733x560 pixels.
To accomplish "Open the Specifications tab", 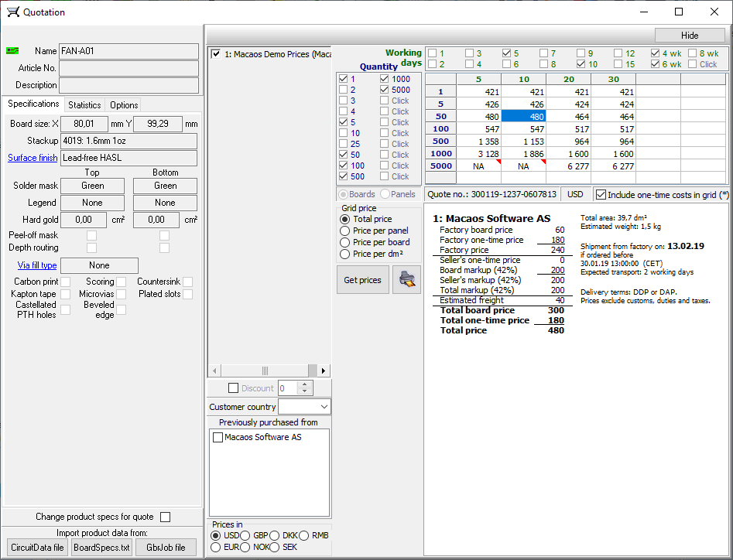I will [x=33, y=104].
